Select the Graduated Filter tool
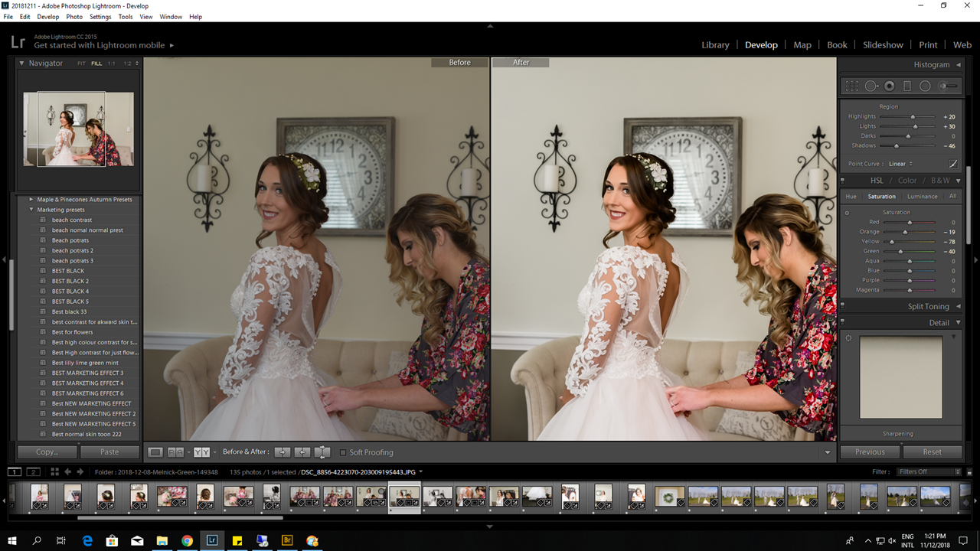The width and height of the screenshot is (980, 551). (x=907, y=86)
